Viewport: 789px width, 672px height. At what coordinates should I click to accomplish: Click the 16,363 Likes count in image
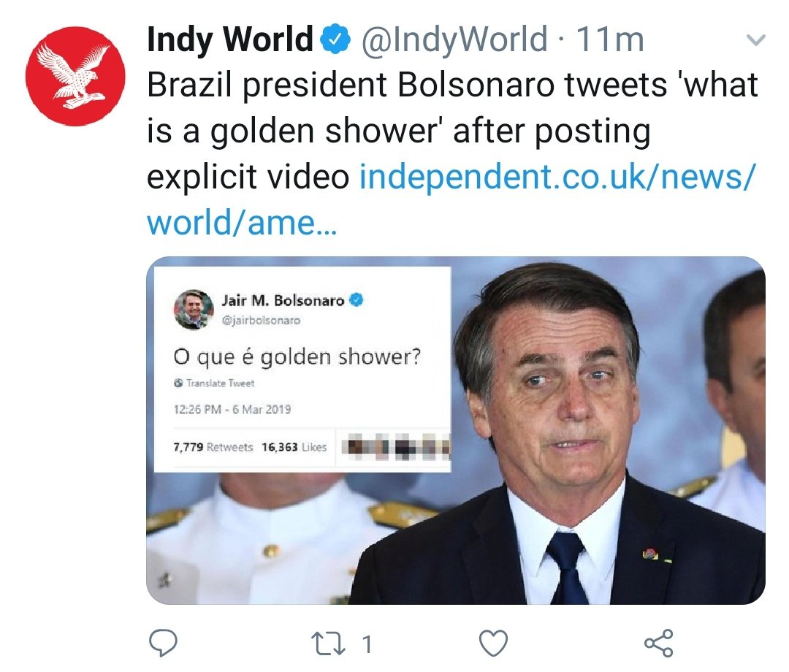(x=294, y=447)
